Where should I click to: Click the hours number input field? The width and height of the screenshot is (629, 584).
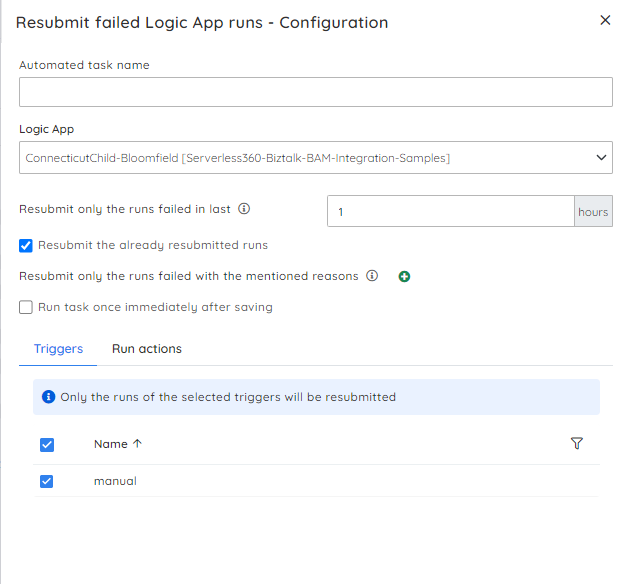pos(450,211)
